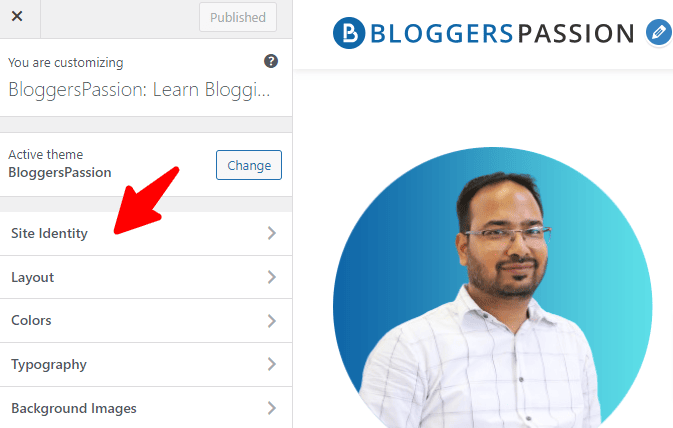This screenshot has height=428, width=673.
Task: Expand the Typography chevron arrow
Action: 272,364
